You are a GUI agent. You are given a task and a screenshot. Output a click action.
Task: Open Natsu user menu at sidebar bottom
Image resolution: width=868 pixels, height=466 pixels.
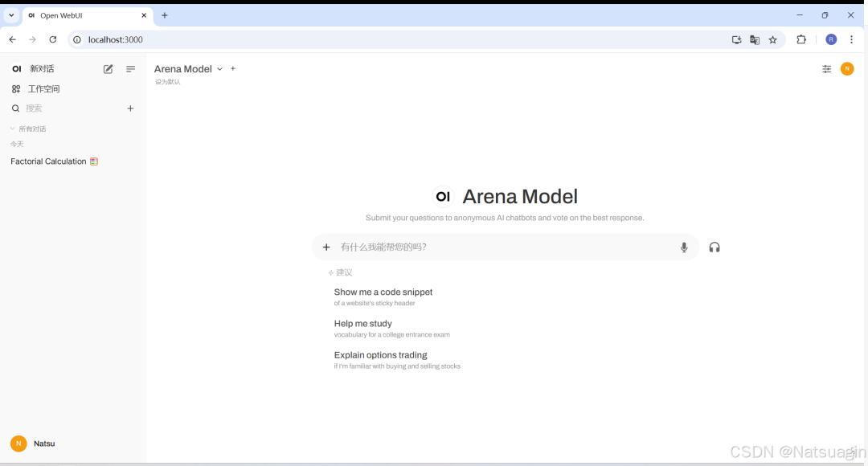(33, 444)
